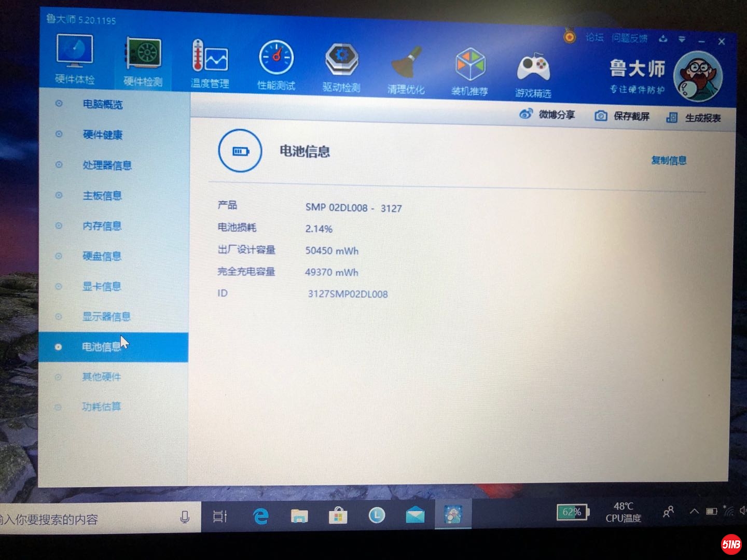Open the People icon in the system tray
Viewport: 747px width, 560px height.
tap(669, 512)
